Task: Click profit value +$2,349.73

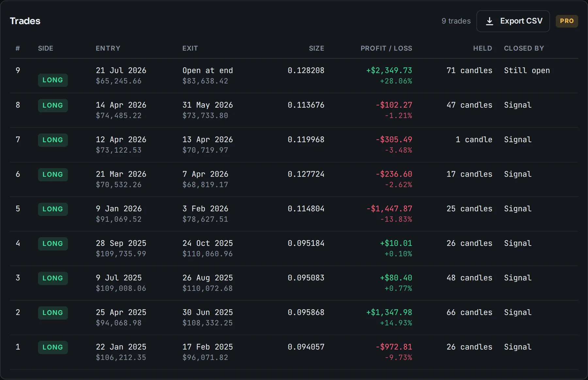Action: click(x=389, y=70)
